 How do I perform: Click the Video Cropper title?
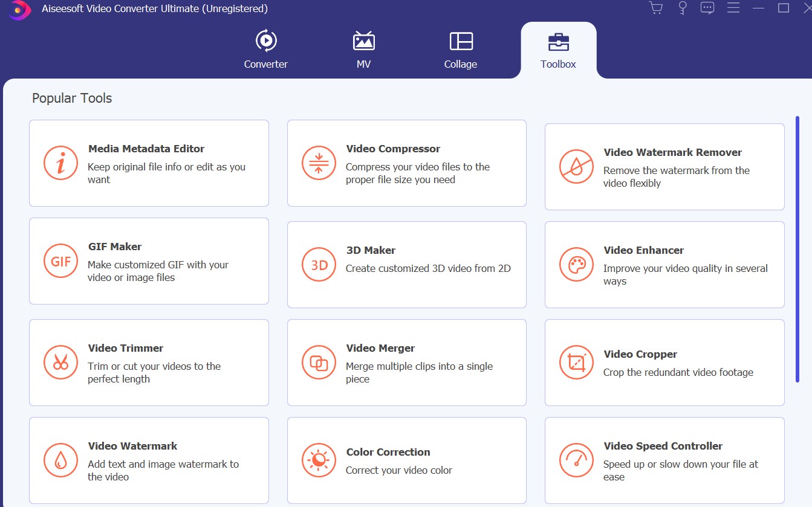click(x=640, y=354)
